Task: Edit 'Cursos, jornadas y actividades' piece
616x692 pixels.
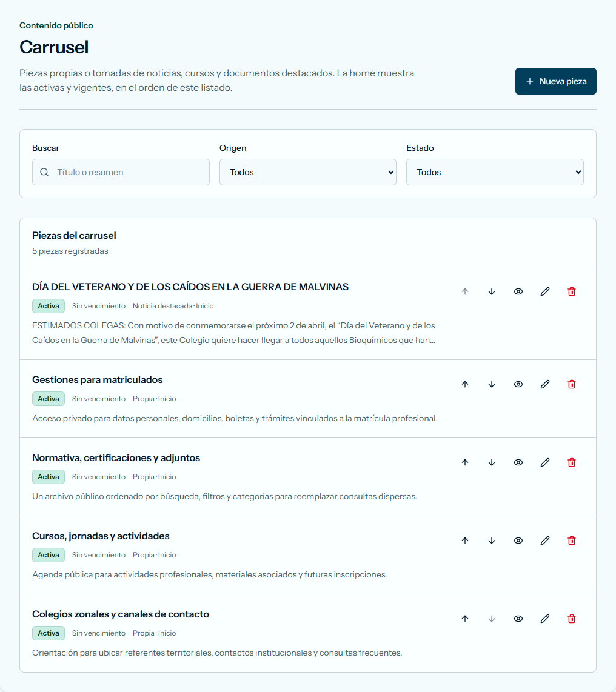Action: click(x=545, y=541)
